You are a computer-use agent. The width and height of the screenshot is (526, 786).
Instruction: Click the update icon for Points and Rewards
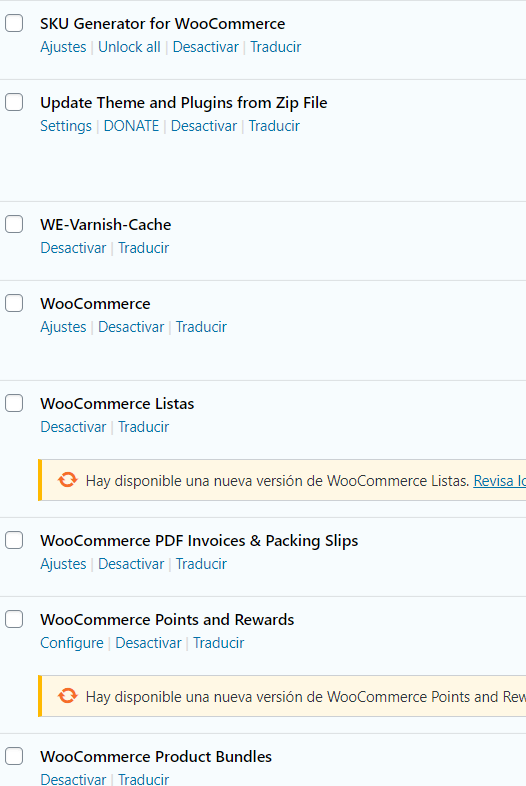68,696
